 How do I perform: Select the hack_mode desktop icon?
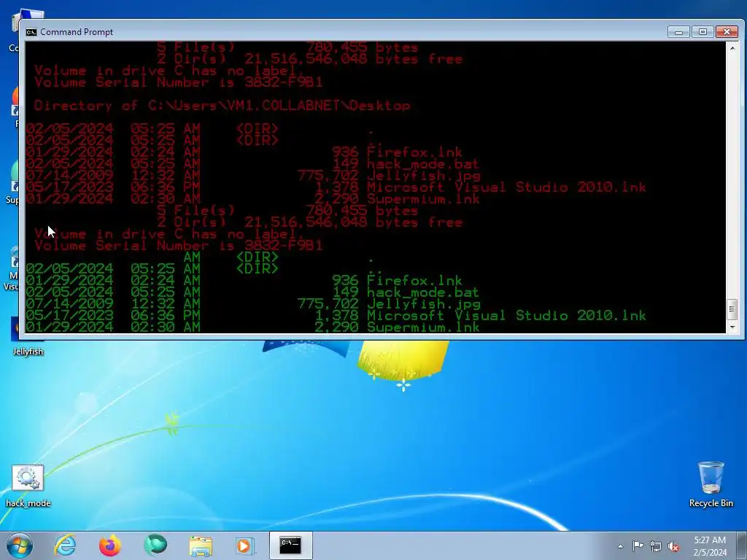coord(28,486)
